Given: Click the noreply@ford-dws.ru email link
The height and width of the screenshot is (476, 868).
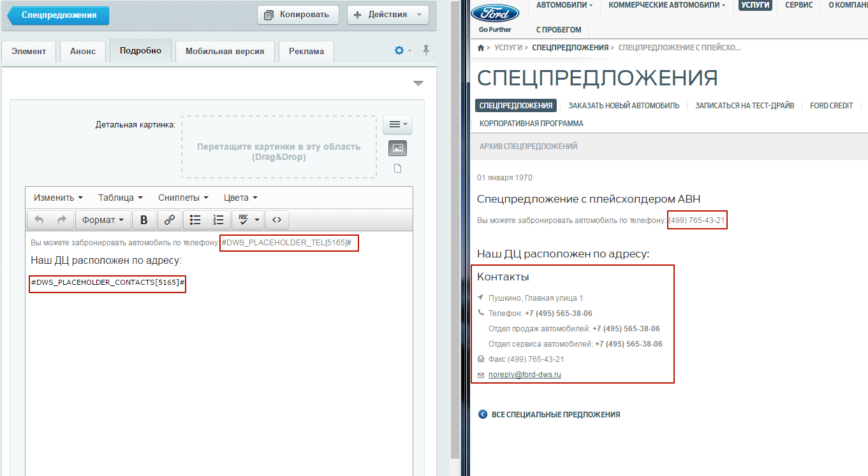Looking at the screenshot, I should (x=525, y=375).
